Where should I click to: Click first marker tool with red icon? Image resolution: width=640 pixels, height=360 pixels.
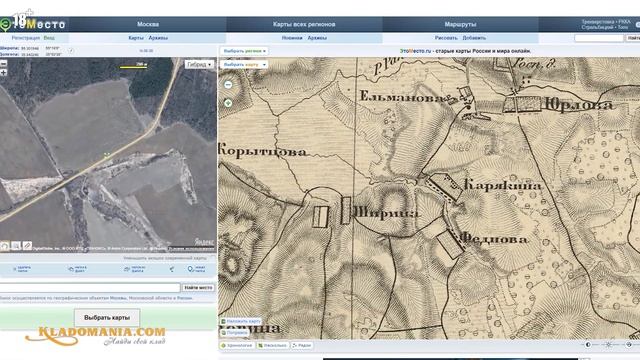22,269
